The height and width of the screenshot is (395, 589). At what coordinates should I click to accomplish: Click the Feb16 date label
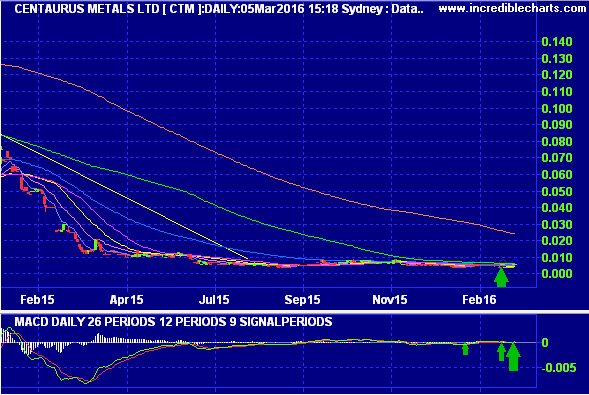pos(479,300)
